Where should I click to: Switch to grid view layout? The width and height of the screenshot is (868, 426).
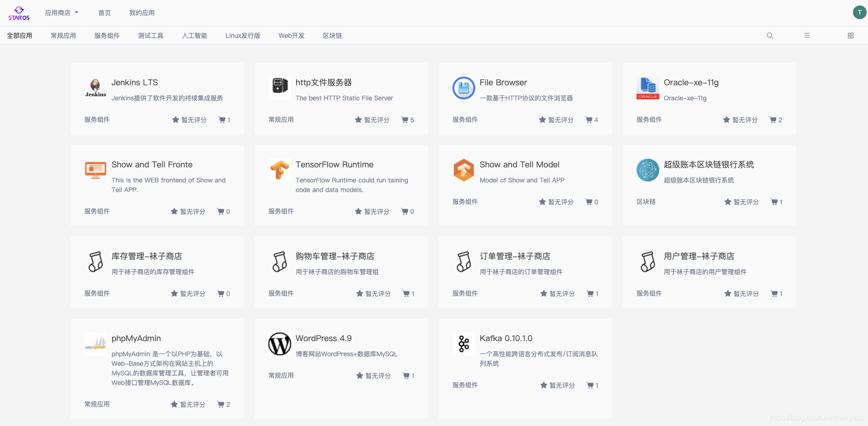pyautogui.click(x=850, y=35)
